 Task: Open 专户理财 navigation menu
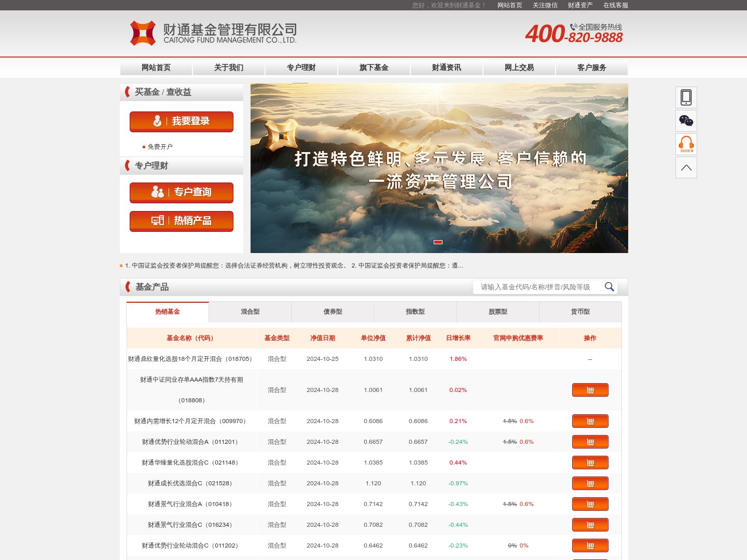(x=301, y=67)
